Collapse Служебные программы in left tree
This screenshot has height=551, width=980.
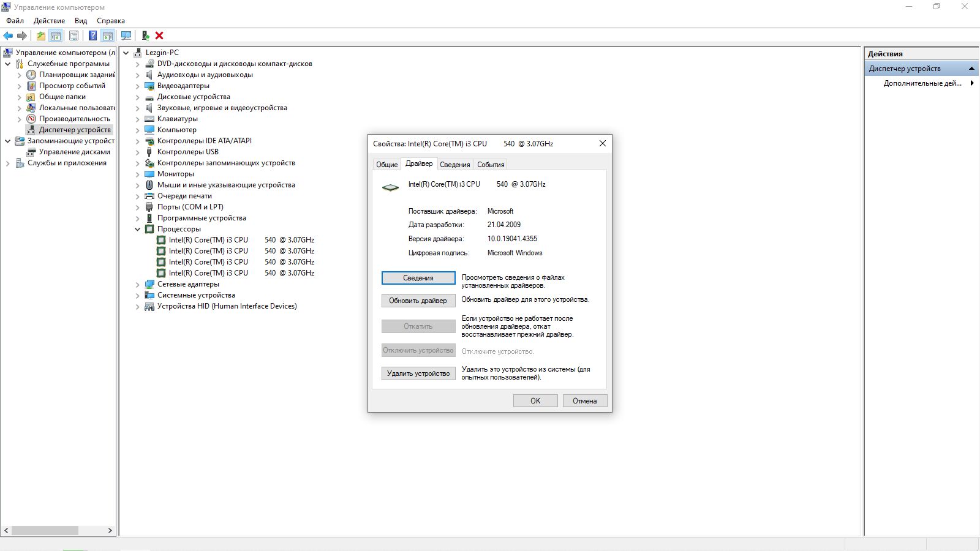click(7, 64)
